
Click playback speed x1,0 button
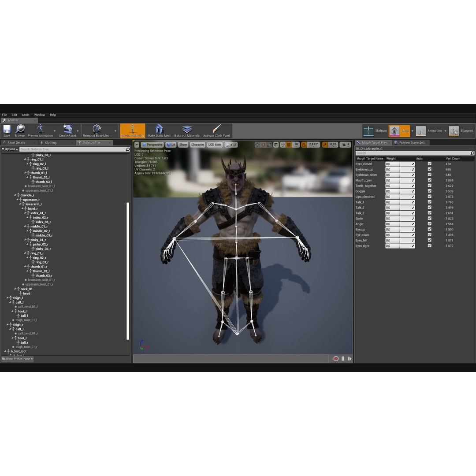[231, 145]
